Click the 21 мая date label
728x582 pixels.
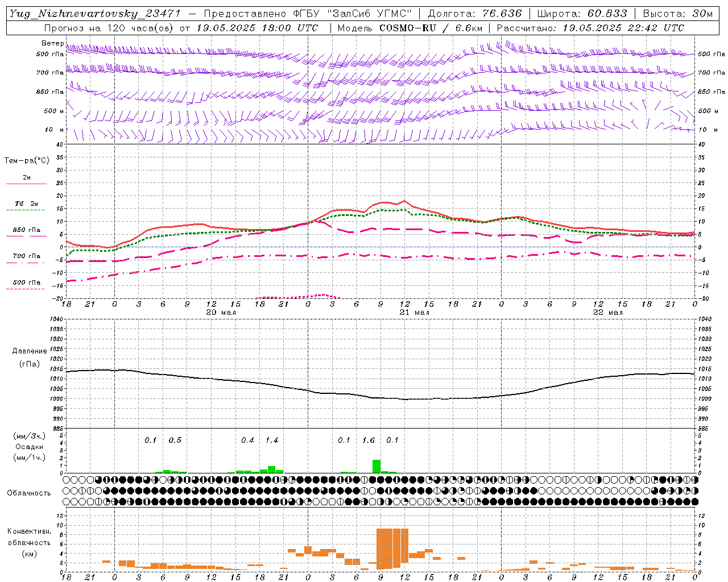point(414,313)
